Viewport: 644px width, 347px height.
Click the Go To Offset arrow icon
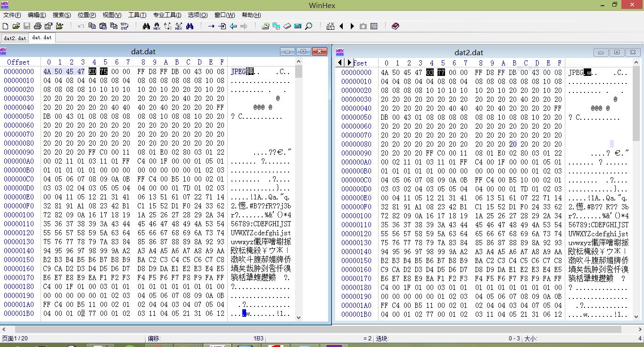tap(211, 26)
